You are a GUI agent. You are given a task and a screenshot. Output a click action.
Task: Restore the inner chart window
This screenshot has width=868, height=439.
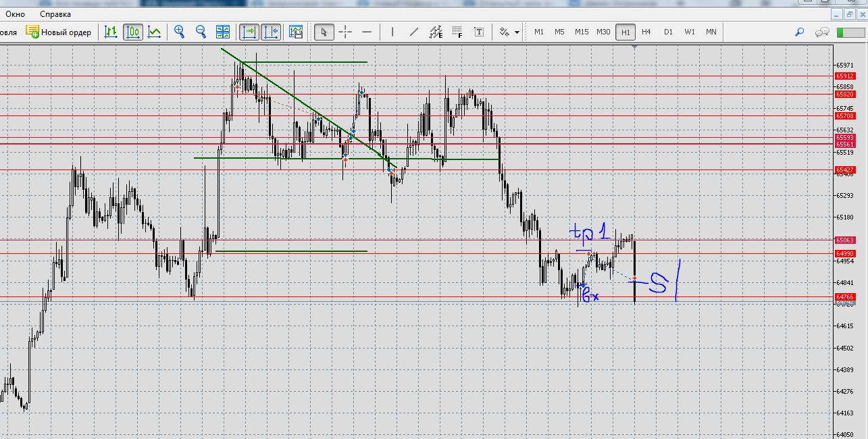point(850,14)
